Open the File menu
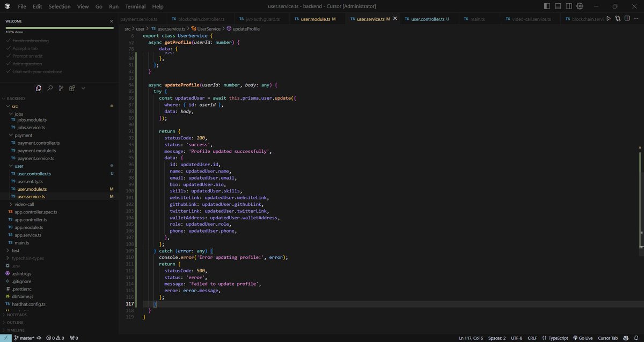The image size is (644, 342). tap(22, 6)
